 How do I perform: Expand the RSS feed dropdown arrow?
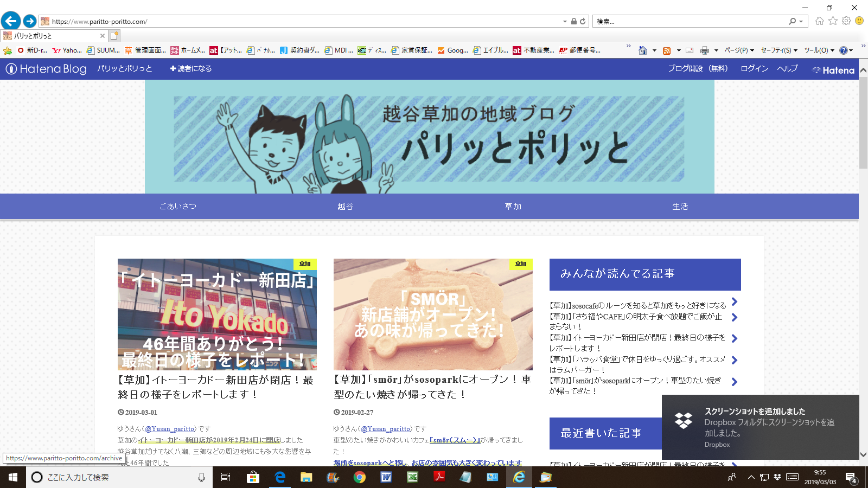679,50
